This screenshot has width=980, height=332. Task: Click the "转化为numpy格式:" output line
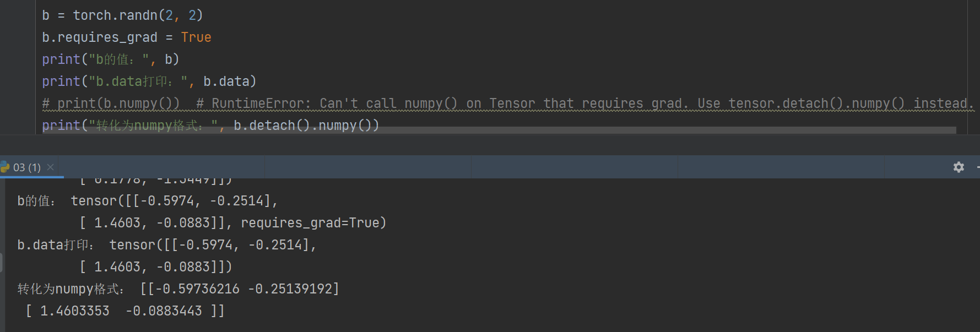[178, 289]
